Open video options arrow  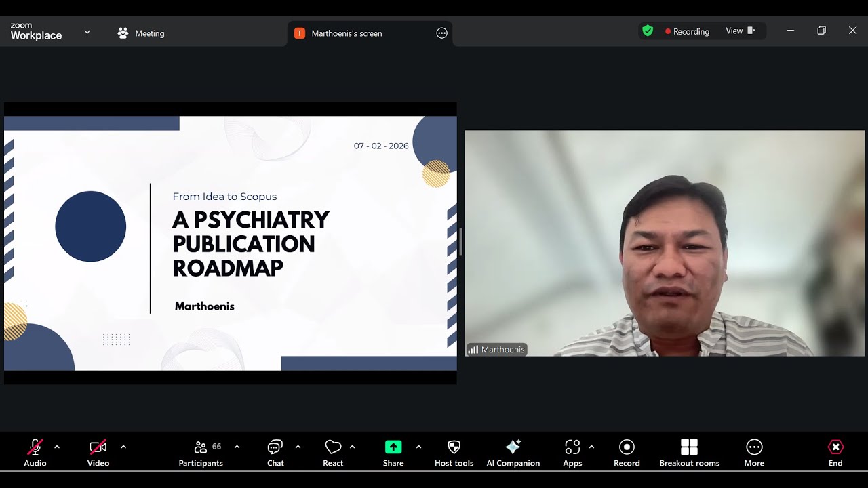pyautogui.click(x=123, y=447)
